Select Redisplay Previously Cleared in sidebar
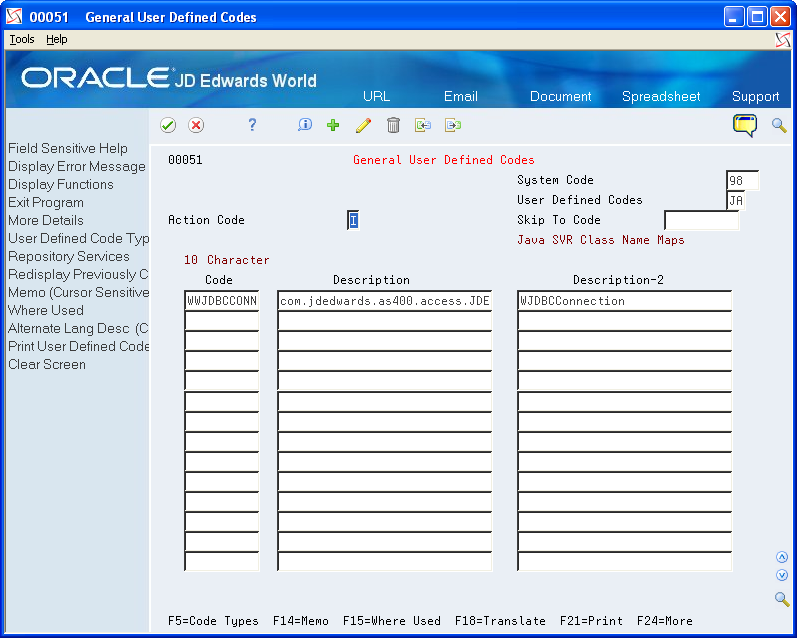 click(78, 275)
